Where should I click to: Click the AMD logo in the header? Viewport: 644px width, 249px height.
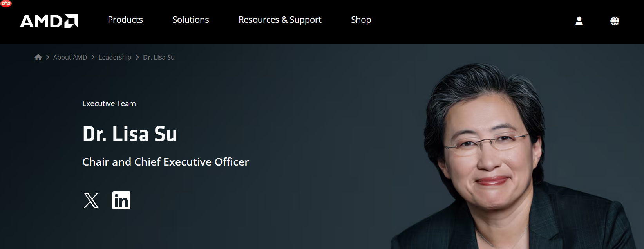coord(49,21)
